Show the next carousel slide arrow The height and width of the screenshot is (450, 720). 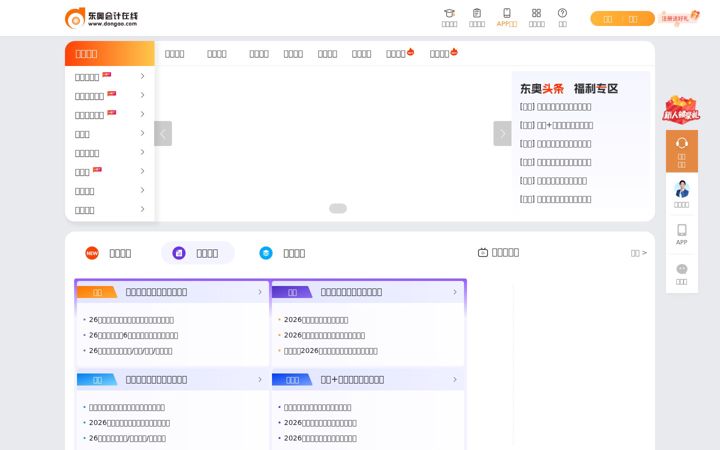pos(502,134)
